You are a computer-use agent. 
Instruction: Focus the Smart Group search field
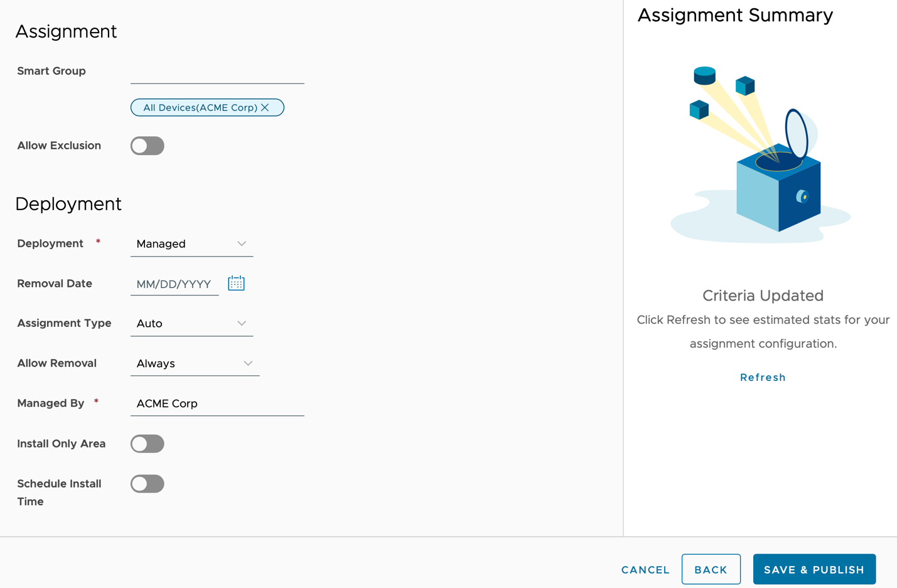[217, 73]
